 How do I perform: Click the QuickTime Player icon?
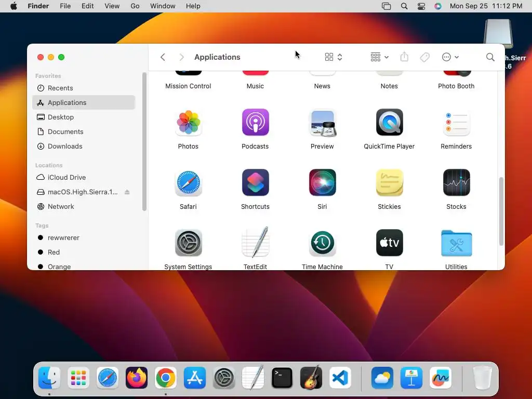pyautogui.click(x=389, y=123)
